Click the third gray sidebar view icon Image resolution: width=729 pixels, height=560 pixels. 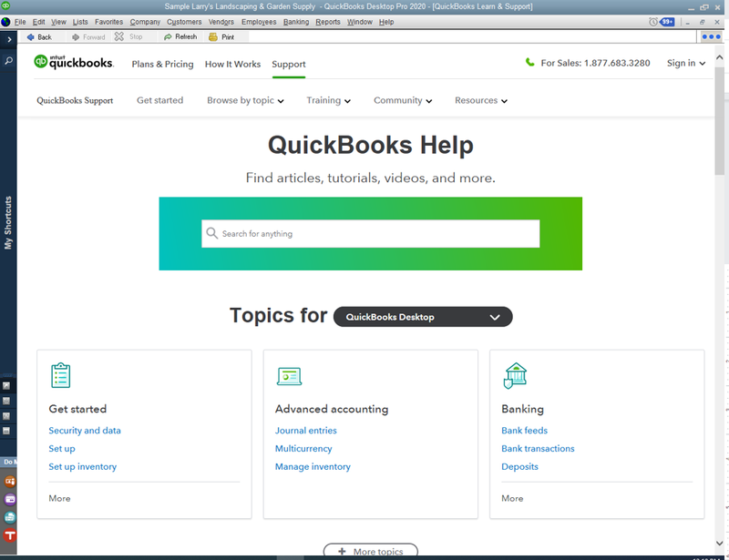click(x=6, y=416)
